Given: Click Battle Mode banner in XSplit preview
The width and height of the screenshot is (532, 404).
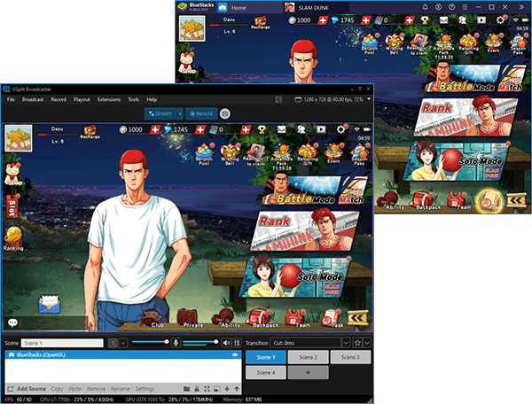Looking at the screenshot, I should (301, 190).
